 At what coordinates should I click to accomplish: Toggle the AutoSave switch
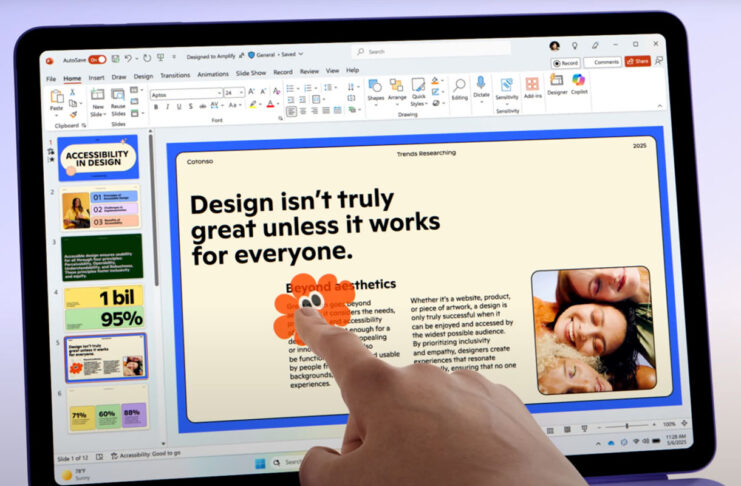(97, 60)
